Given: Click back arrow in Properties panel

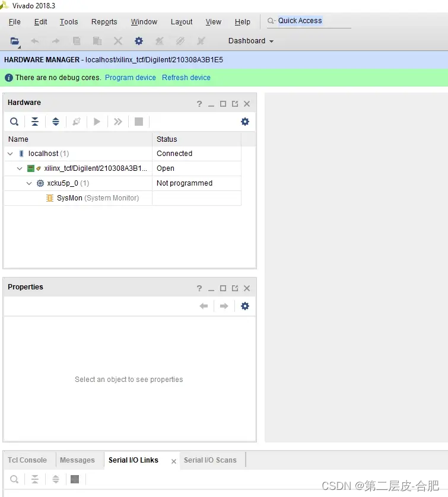Looking at the screenshot, I should pos(204,306).
